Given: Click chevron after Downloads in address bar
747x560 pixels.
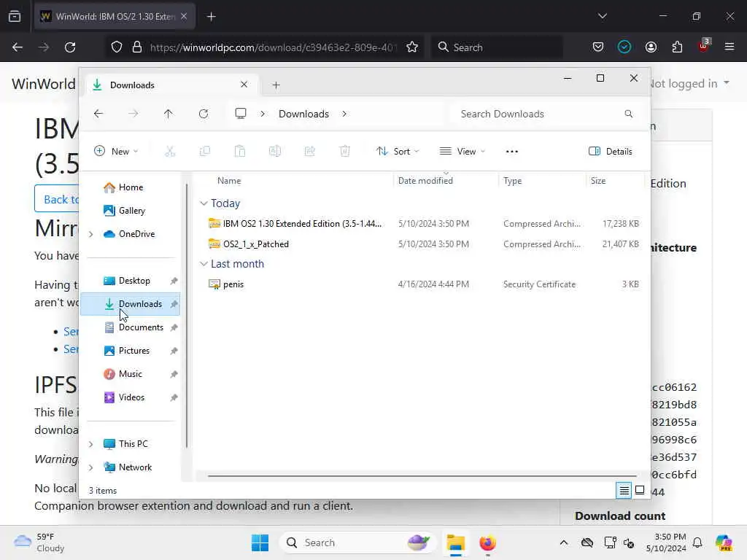Looking at the screenshot, I should click(344, 114).
